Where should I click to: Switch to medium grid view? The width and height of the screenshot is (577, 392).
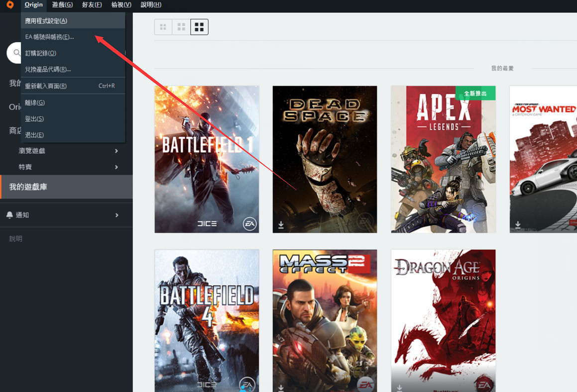point(181,27)
